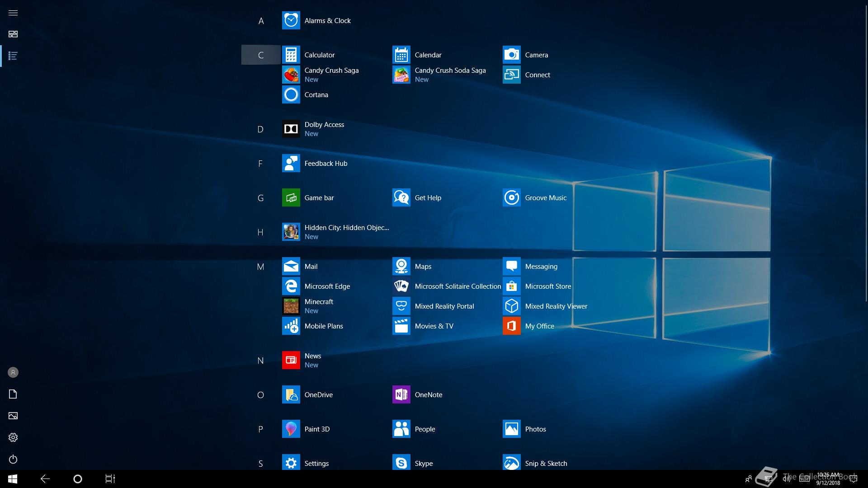Click the letter O group header
Image resolution: width=868 pixels, height=488 pixels.
(261, 395)
